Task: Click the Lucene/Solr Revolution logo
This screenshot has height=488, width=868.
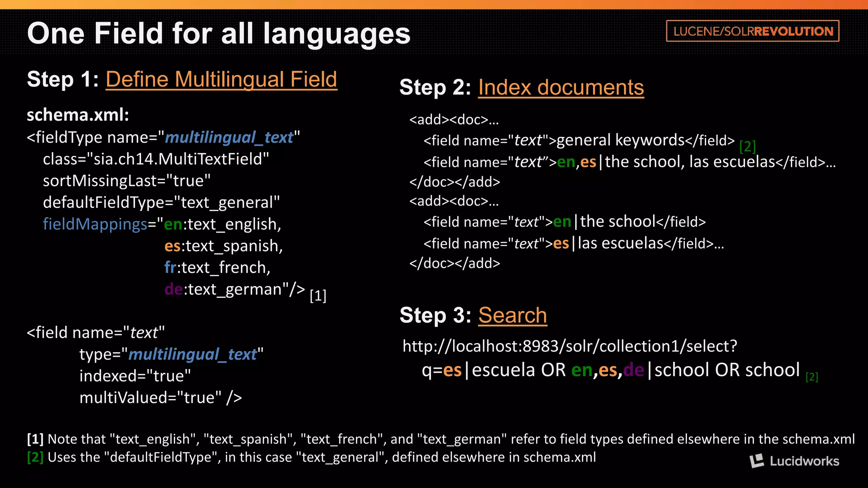Action: pyautogui.click(x=752, y=31)
